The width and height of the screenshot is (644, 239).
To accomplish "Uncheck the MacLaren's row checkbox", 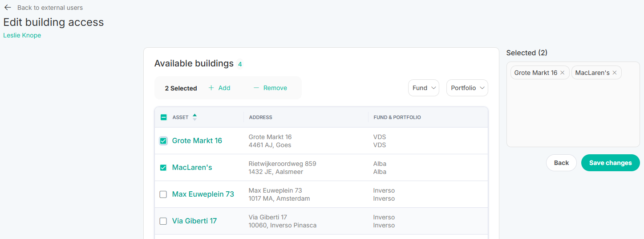I will tap(163, 168).
